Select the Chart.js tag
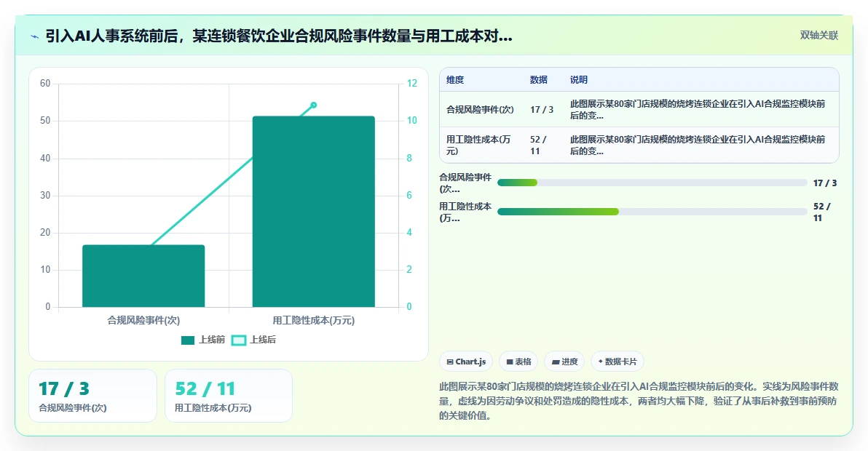 (x=466, y=362)
